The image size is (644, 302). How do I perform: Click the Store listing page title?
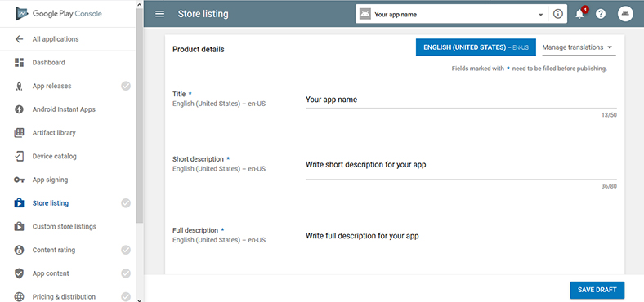coord(203,14)
